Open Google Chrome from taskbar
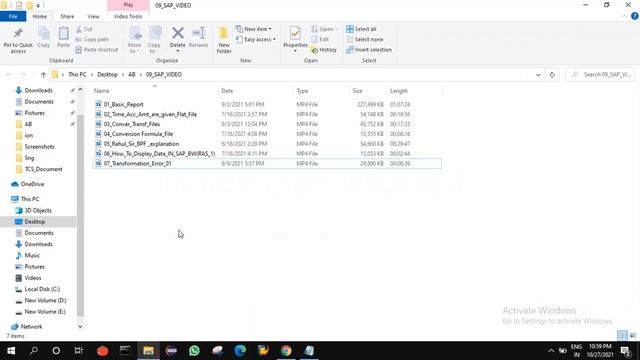Viewport: 640px width, 360px height. pos(286,351)
